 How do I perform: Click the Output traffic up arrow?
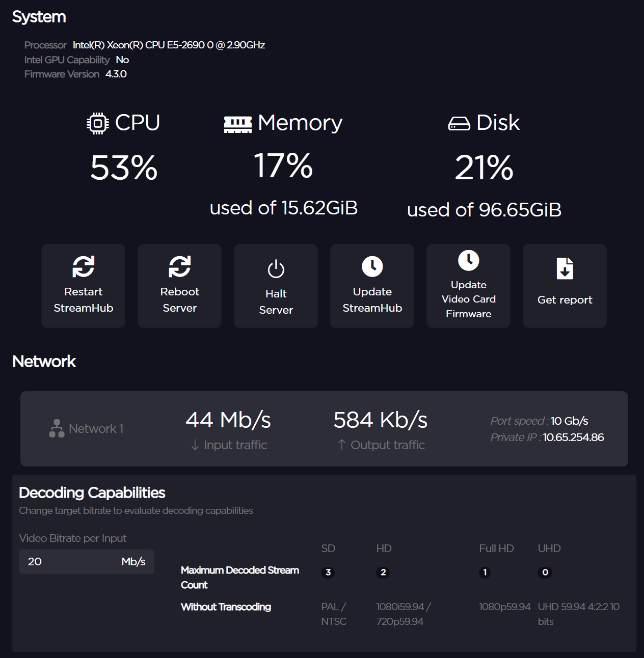pos(340,444)
